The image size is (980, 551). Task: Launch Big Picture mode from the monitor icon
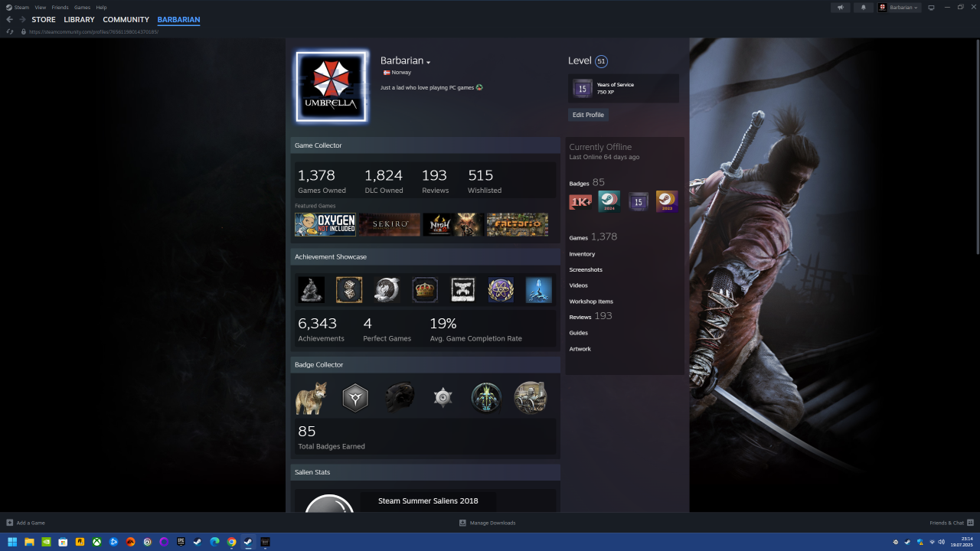[x=931, y=8]
